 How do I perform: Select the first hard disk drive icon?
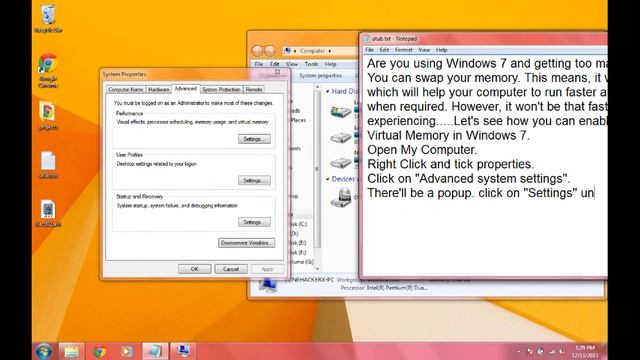[x=341, y=111]
